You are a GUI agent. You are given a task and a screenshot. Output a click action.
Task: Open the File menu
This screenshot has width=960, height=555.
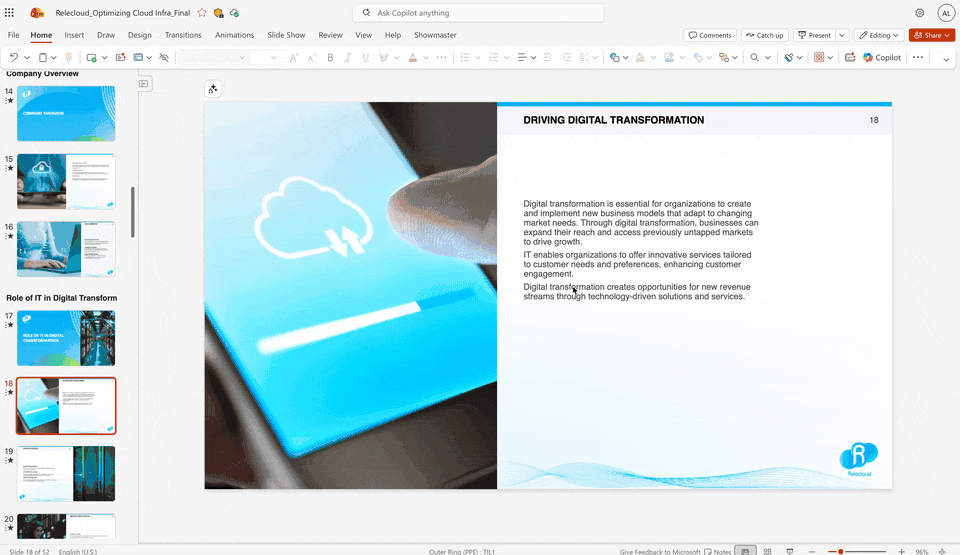coord(13,35)
